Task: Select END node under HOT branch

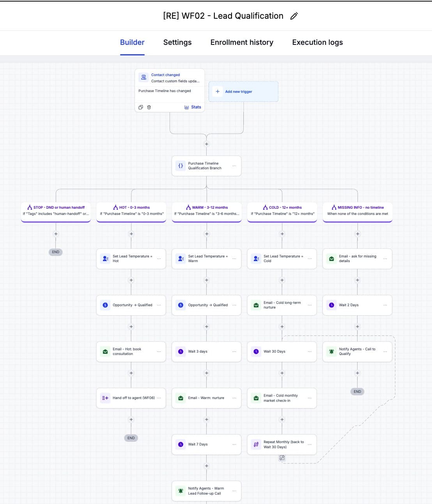Action: (131, 438)
